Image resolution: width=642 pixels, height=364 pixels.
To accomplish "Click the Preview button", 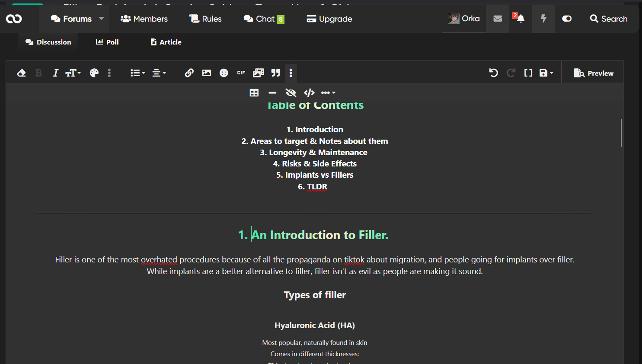I will pos(594,73).
